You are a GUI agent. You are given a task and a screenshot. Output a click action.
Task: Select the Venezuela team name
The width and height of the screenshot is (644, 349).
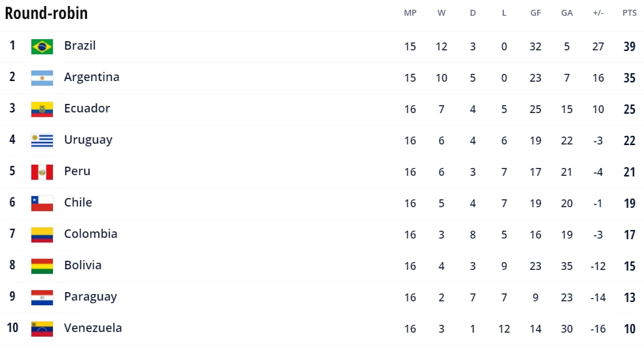(x=93, y=328)
